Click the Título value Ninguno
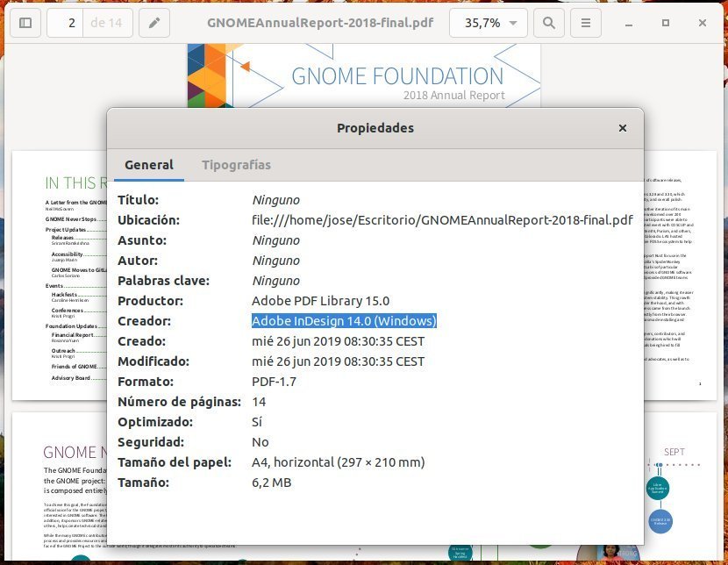 [275, 200]
